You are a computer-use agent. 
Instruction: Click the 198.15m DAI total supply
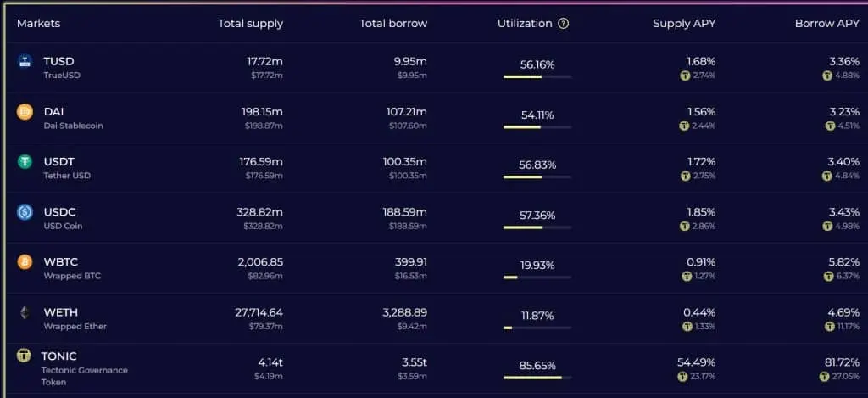(262, 111)
